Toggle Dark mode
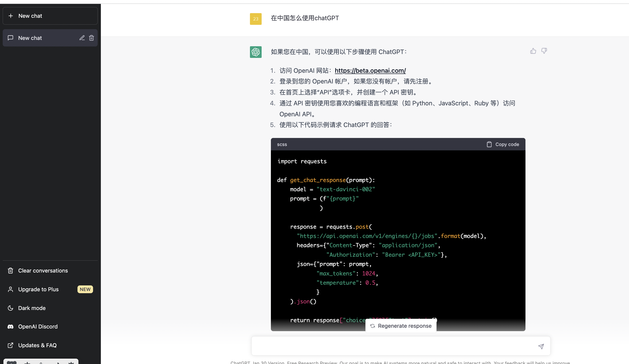Image resolution: width=629 pixels, height=364 pixels. tap(50, 308)
